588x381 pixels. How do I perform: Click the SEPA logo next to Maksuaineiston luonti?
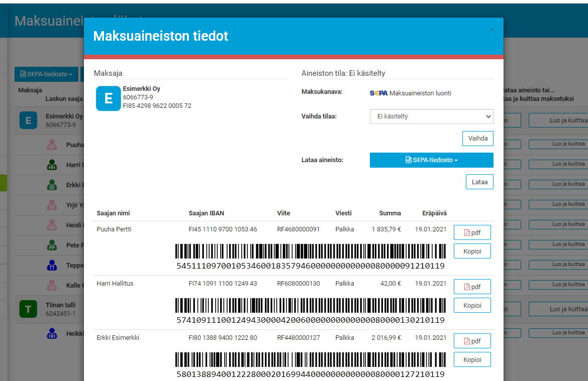[378, 93]
